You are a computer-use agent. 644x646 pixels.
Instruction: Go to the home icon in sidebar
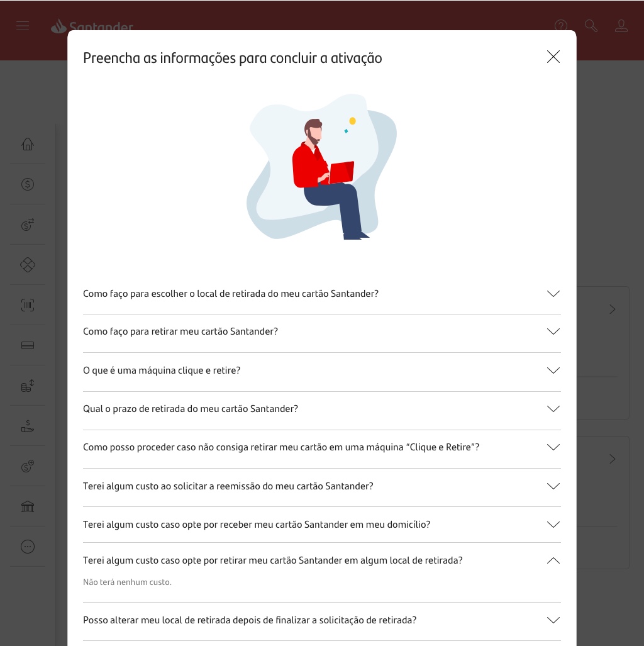pos(28,144)
